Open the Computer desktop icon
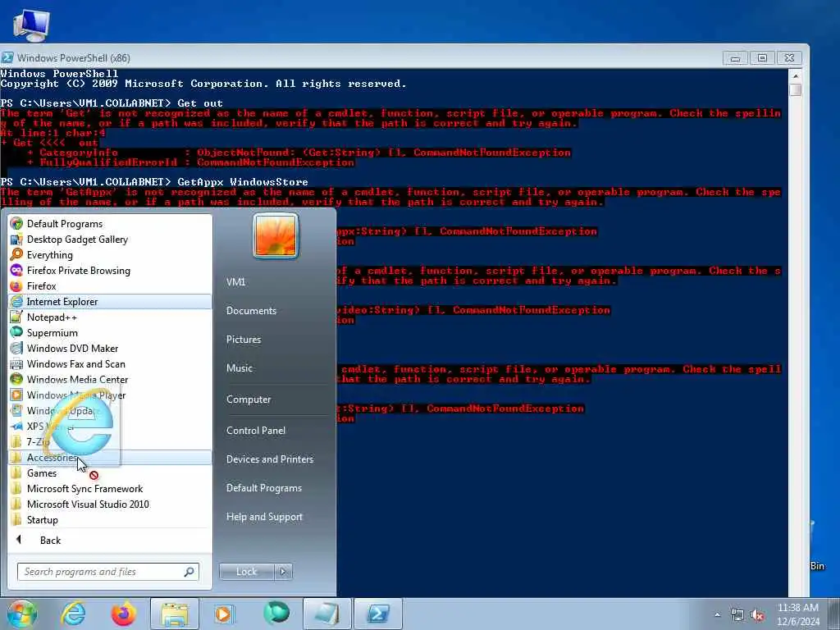 (31, 25)
